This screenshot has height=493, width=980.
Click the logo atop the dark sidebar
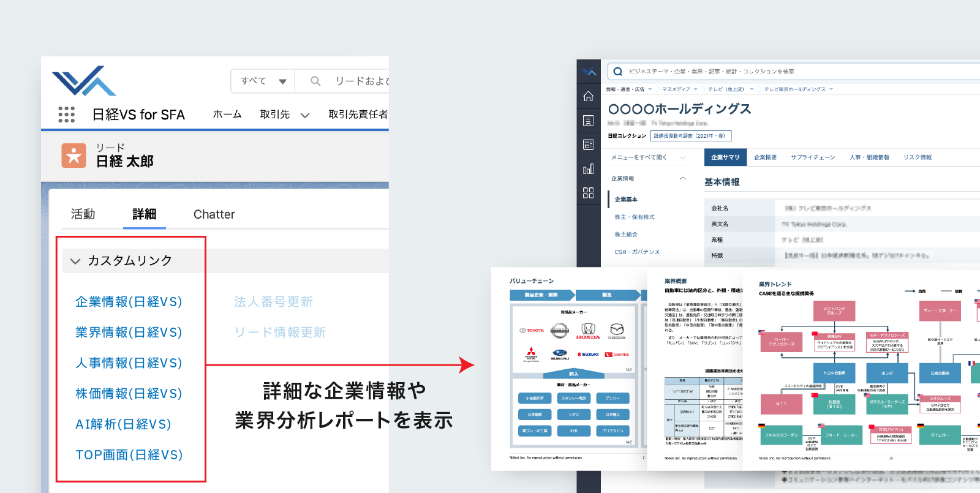pos(589,72)
